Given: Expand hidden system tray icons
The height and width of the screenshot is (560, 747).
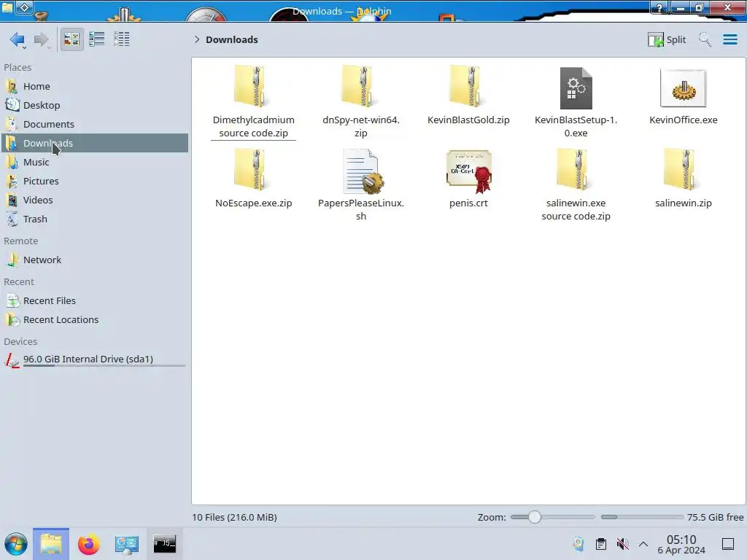Looking at the screenshot, I should point(643,544).
